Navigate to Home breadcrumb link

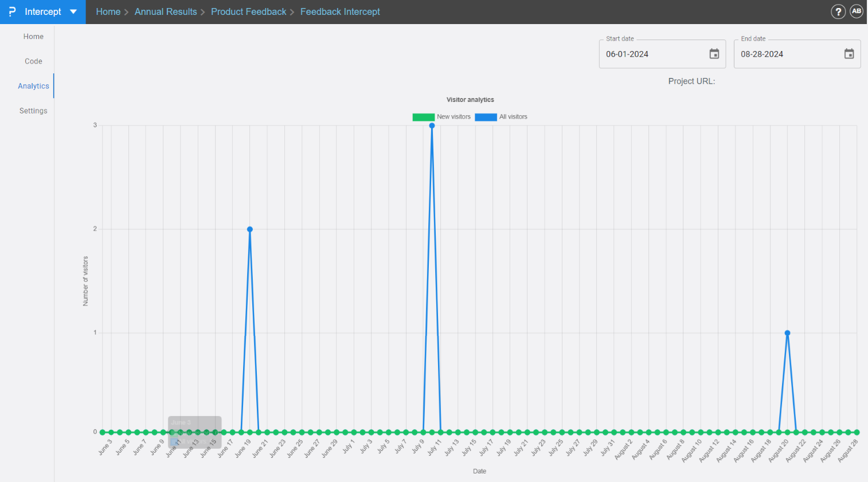[108, 11]
